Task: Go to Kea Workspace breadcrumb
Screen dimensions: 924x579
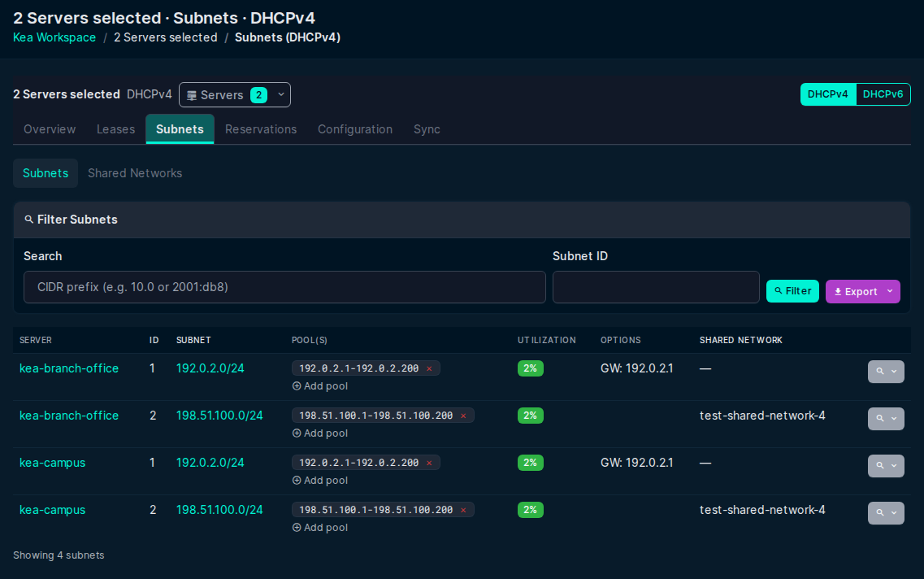Action: (54, 37)
